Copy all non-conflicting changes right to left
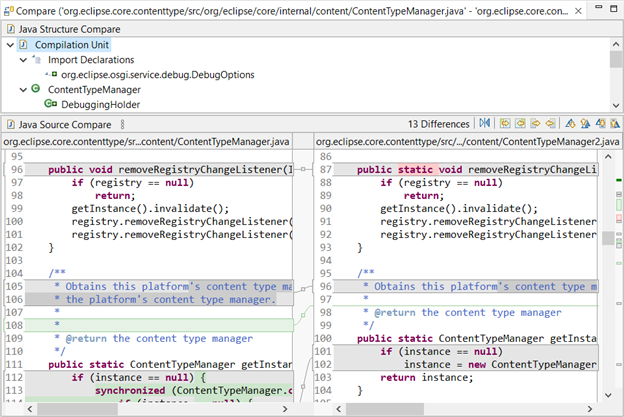The image size is (624, 417). pyautogui.click(x=520, y=124)
